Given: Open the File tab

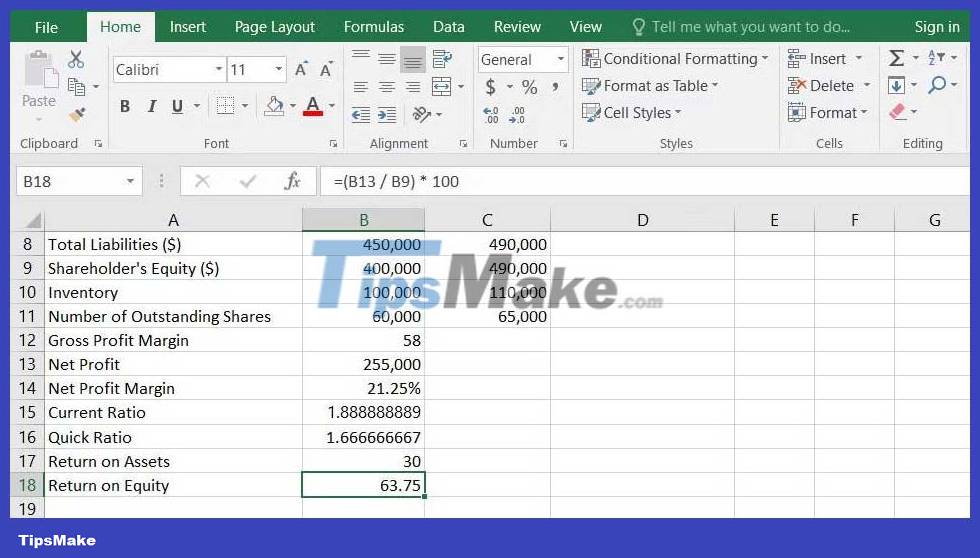Looking at the screenshot, I should (x=46, y=27).
